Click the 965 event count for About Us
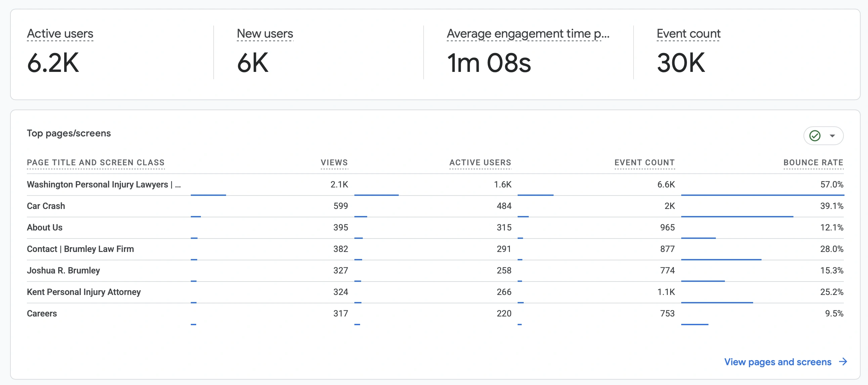The image size is (868, 385). click(x=667, y=227)
